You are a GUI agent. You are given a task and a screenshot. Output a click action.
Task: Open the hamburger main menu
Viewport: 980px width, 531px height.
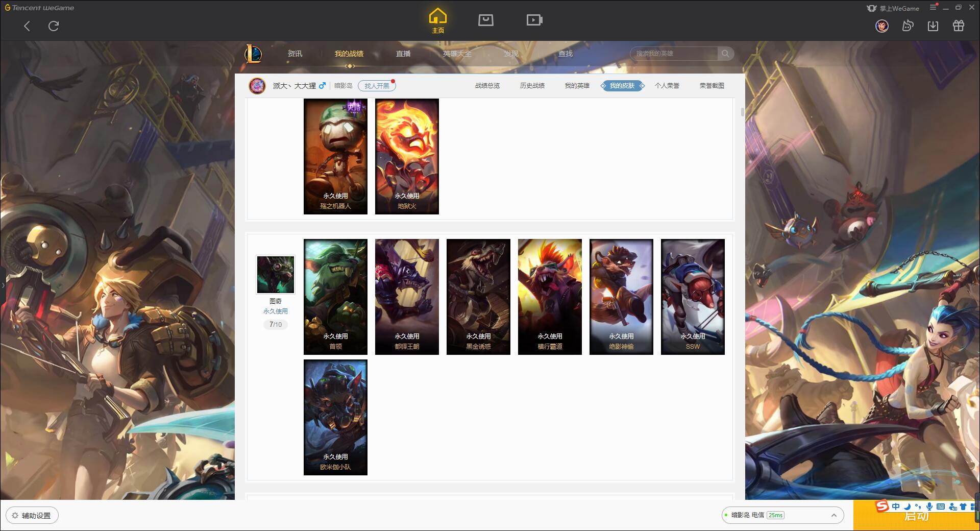[x=933, y=7]
